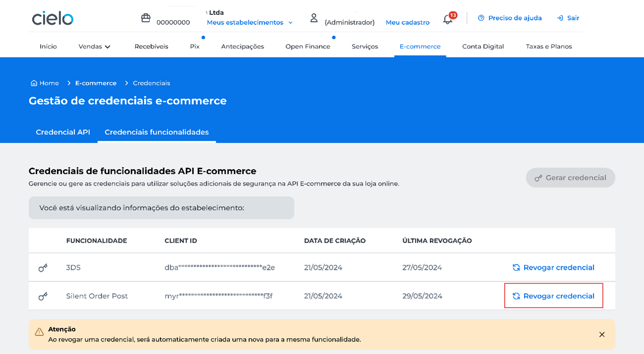Click the 27/05/2024 revocation date
644x354 pixels.
point(422,268)
